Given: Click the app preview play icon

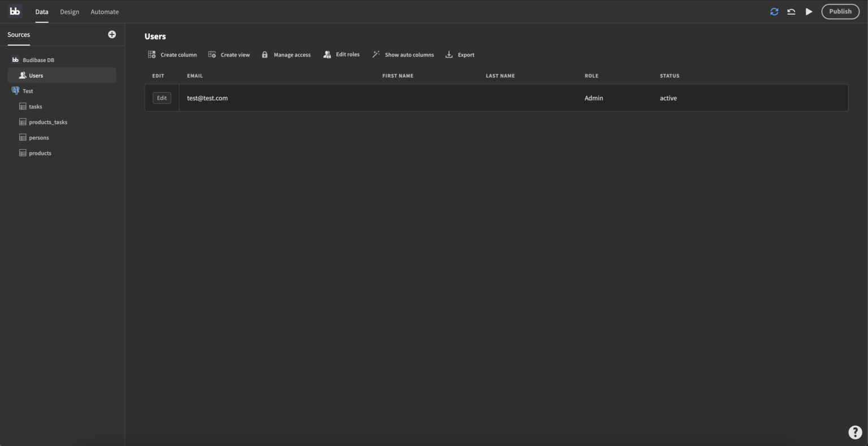Looking at the screenshot, I should click(x=809, y=11).
